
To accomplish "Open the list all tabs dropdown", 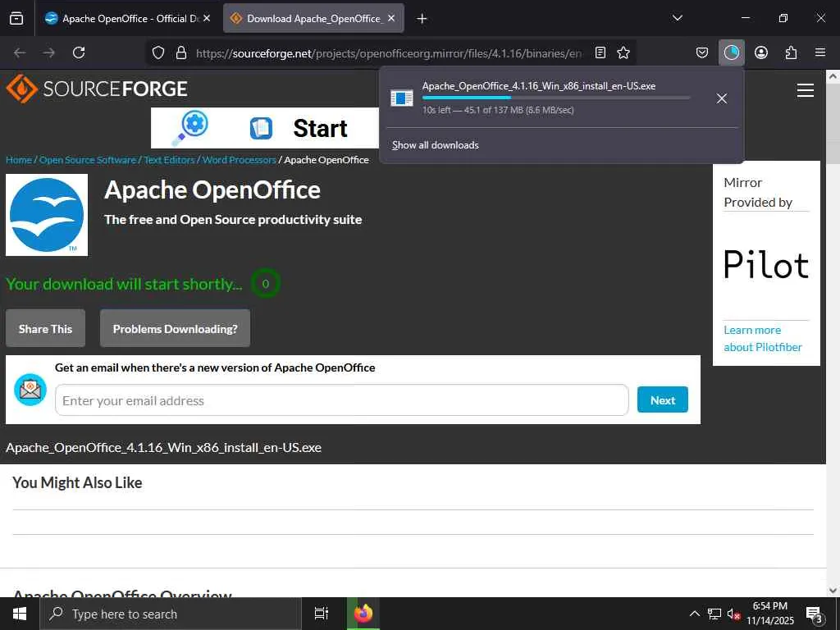I will pos(677,18).
